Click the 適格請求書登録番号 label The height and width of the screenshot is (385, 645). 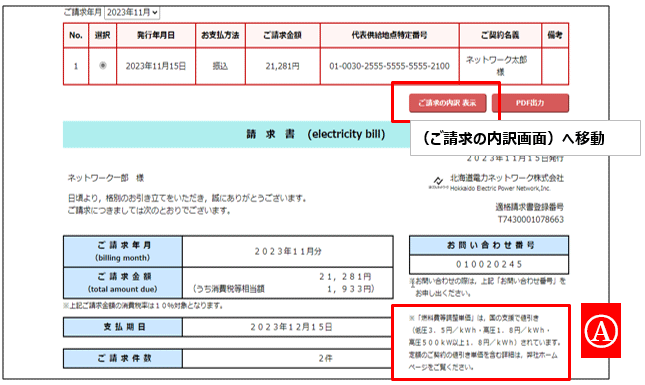click(x=529, y=207)
